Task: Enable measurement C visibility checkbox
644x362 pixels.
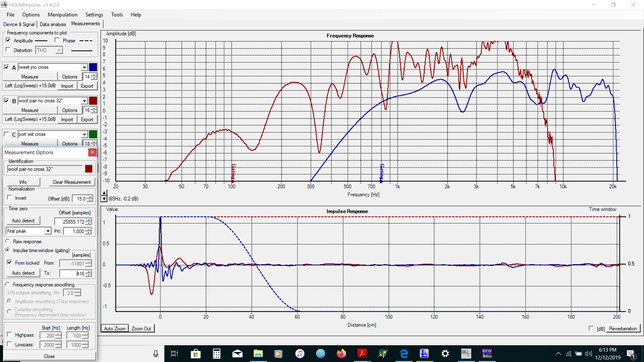Action: 6,134
